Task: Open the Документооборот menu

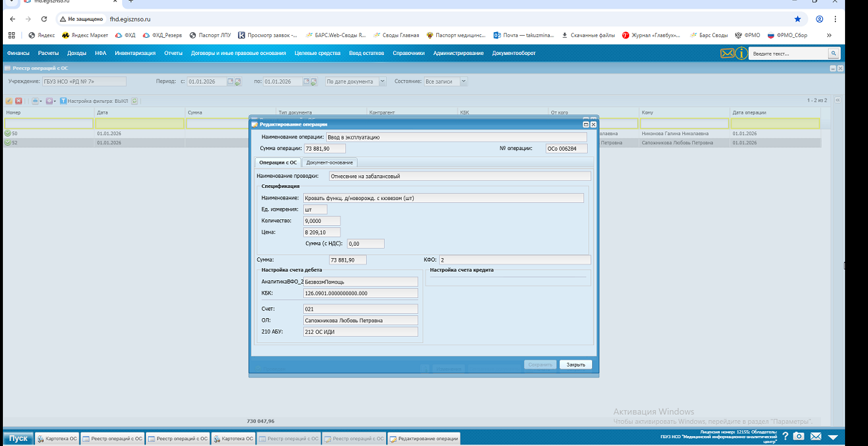Action: (514, 53)
